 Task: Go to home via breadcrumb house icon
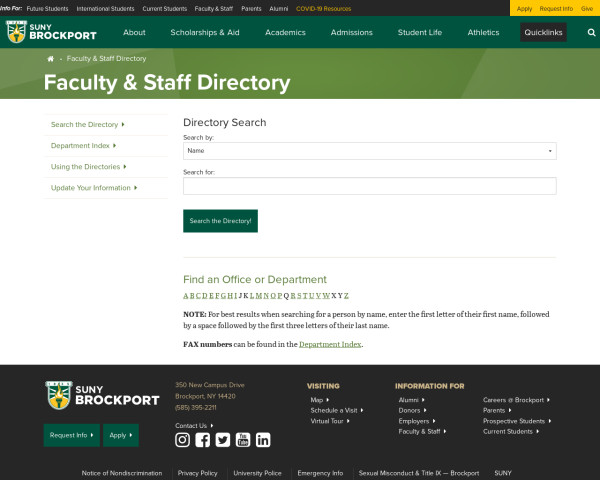50,59
